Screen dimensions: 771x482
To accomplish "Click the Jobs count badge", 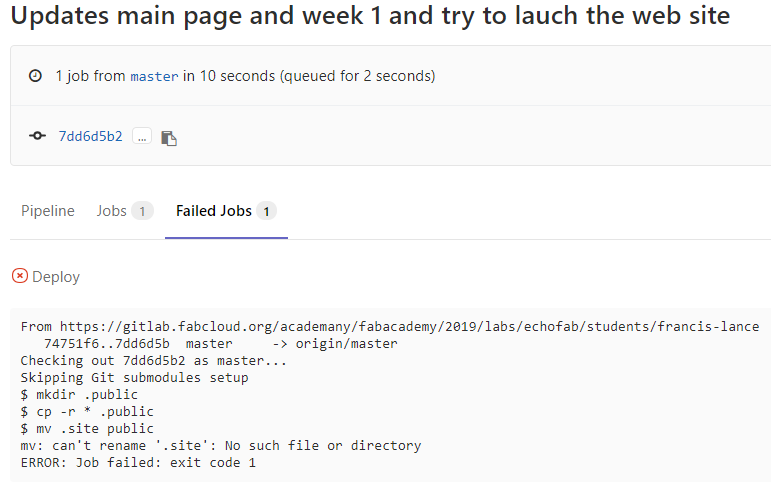I will click(x=142, y=211).
